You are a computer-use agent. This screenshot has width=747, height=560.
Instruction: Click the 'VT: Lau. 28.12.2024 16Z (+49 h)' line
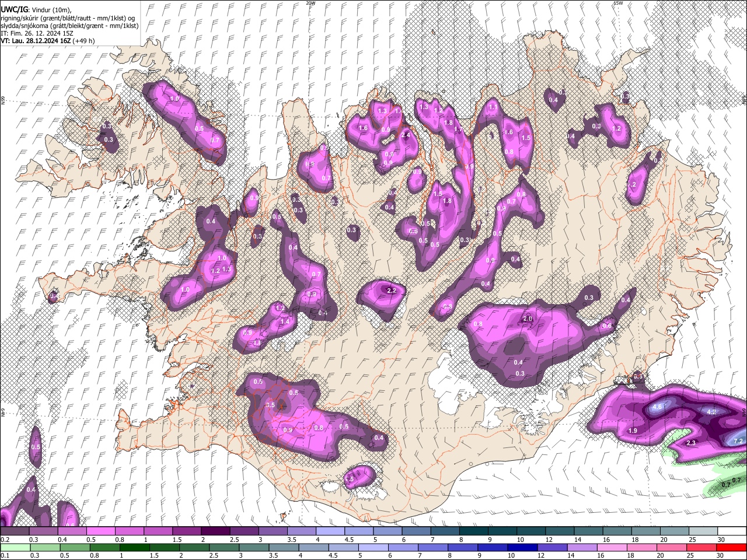pos(47,41)
